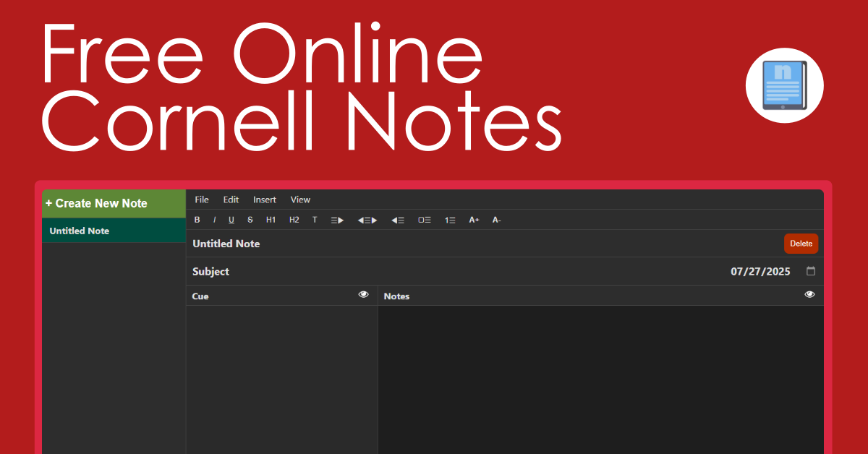Image resolution: width=868 pixels, height=454 pixels.
Task: Open the File menu
Action: [201, 200]
